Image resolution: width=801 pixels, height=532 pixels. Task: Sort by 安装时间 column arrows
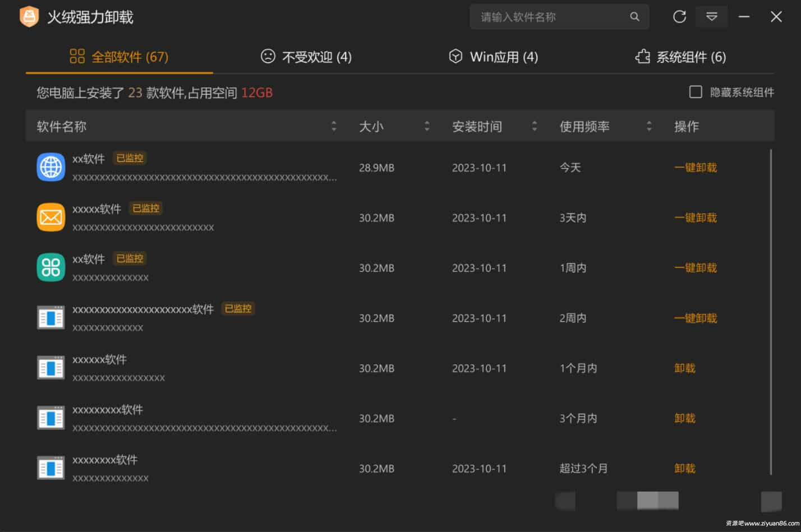click(534, 127)
